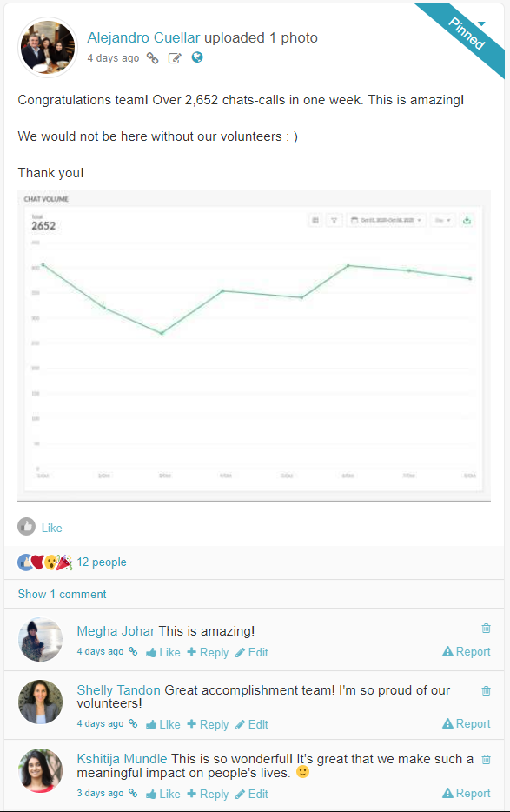Open the Day interval dropdown in chart
The width and height of the screenshot is (510, 812).
[443, 220]
